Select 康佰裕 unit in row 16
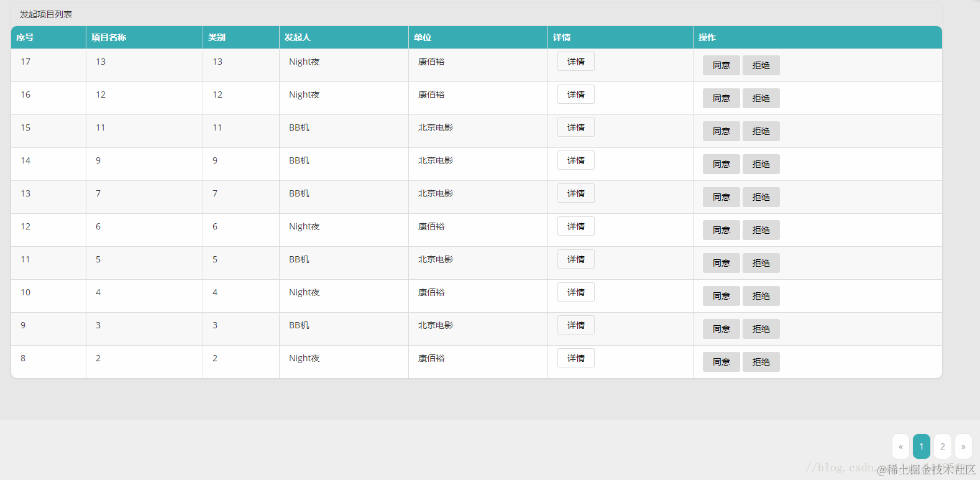 tap(431, 95)
